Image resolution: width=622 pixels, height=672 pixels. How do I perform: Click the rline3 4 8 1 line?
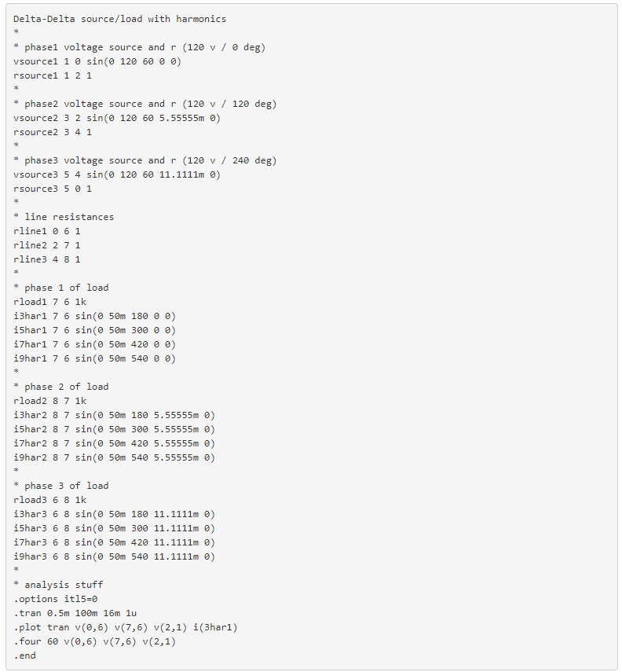[47, 259]
